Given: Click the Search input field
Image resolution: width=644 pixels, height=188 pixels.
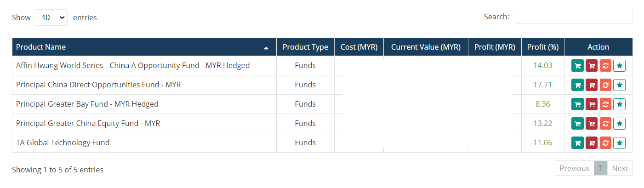Looking at the screenshot, I should point(574,17).
